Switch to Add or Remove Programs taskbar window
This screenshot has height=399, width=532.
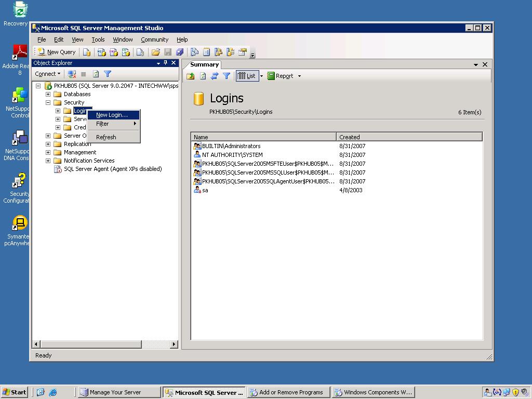(288, 392)
